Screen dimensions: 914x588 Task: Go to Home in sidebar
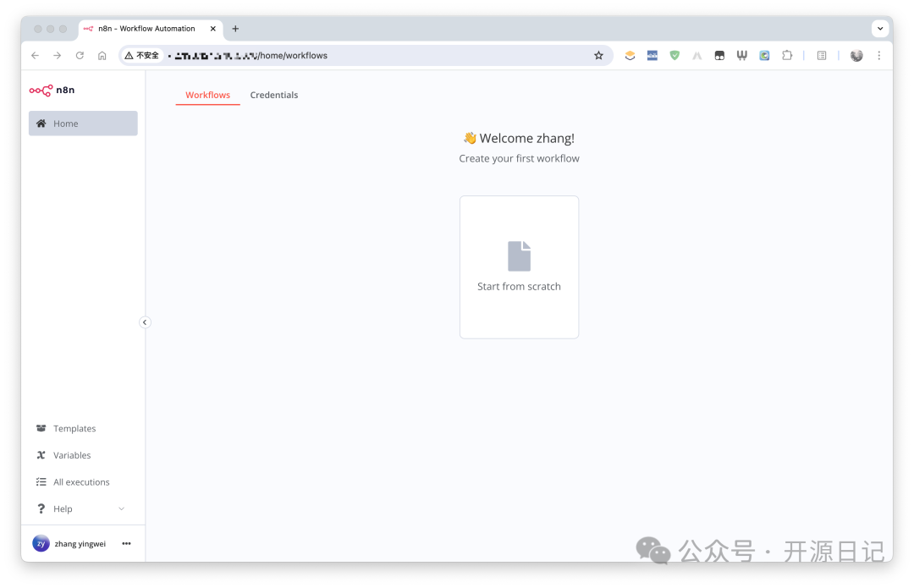[x=83, y=124]
